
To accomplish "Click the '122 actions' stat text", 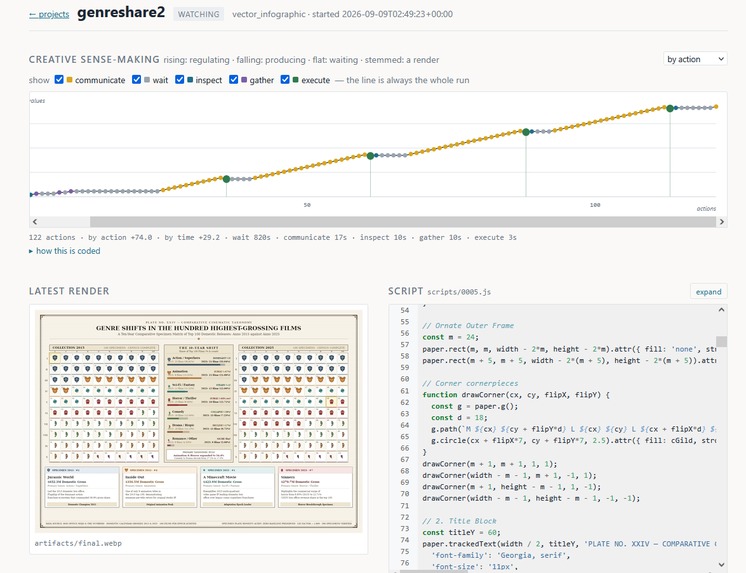I will (x=52, y=237).
